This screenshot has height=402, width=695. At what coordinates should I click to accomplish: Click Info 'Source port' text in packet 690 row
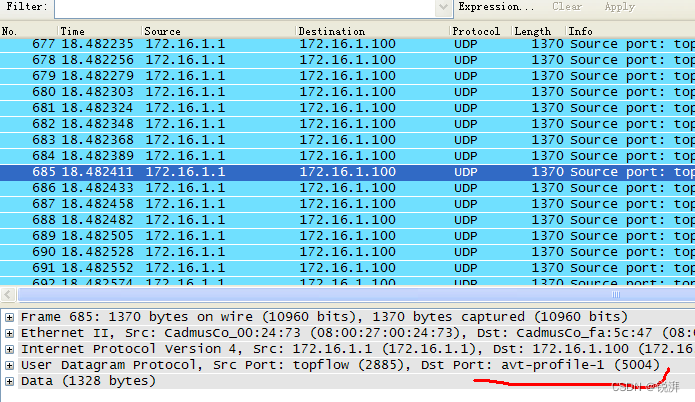point(617,252)
